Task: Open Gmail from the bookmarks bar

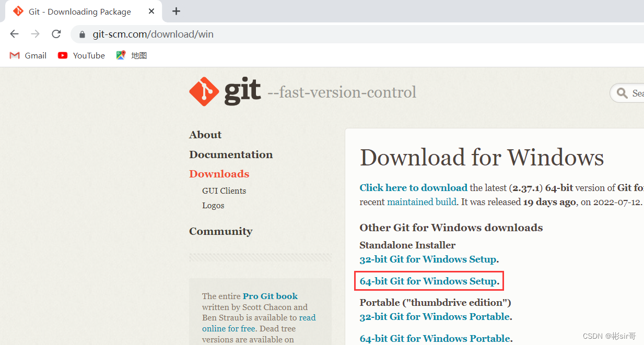Action: (x=27, y=55)
